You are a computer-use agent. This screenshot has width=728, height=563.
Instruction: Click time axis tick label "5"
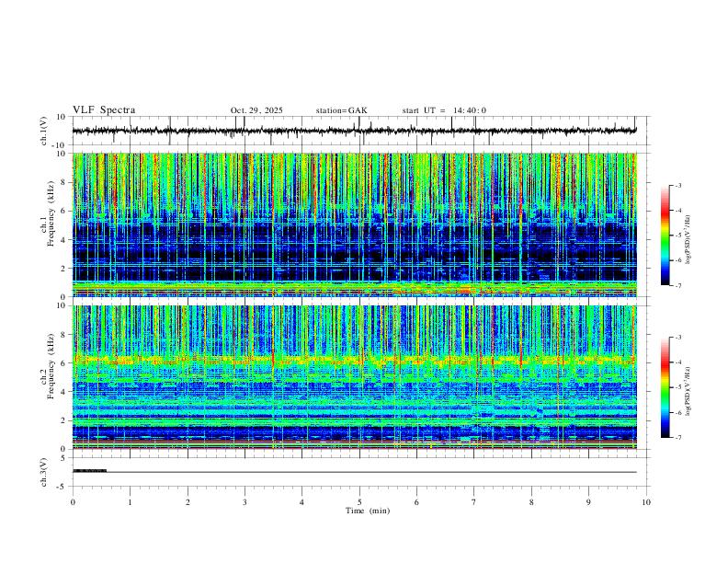359,502
